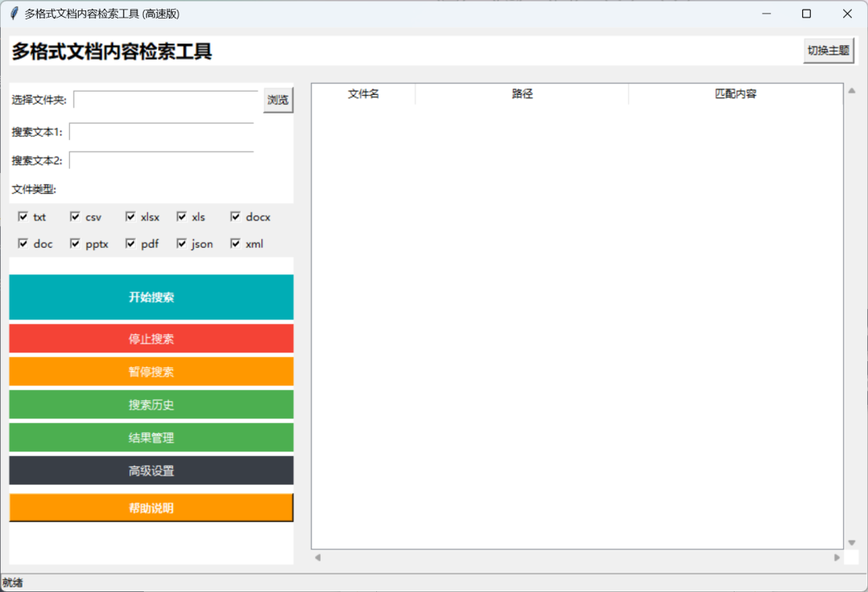The height and width of the screenshot is (592, 868).
Task: Open the 帮助说明 help panel
Action: click(x=150, y=508)
